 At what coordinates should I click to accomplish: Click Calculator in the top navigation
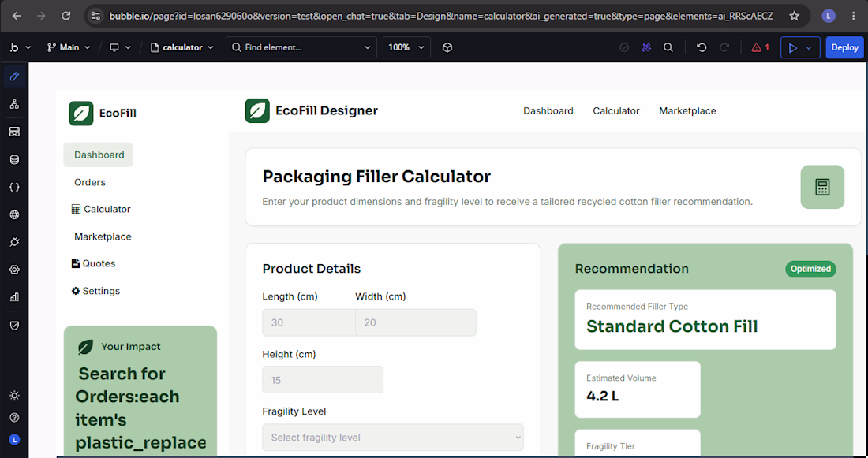616,110
